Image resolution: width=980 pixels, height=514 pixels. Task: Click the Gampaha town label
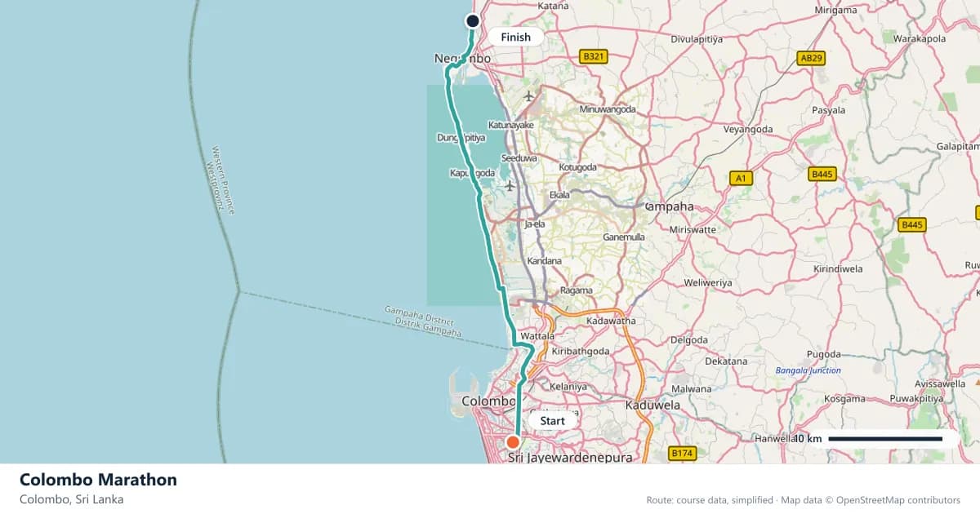click(x=669, y=206)
